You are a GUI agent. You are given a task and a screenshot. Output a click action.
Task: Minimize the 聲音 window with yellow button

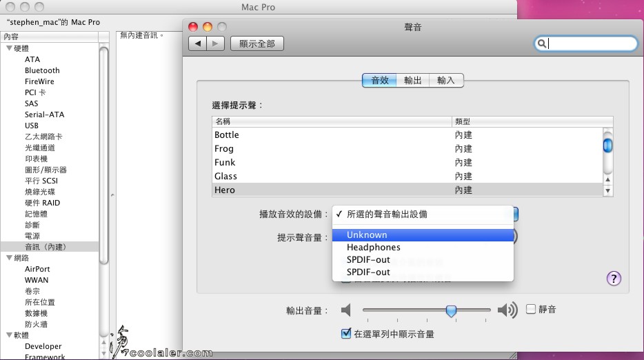tap(208, 27)
